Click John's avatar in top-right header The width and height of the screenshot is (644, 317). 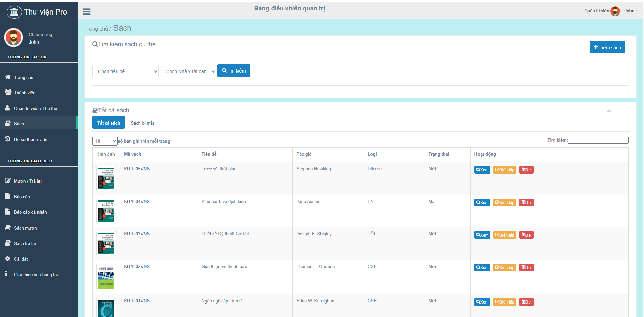615,11
